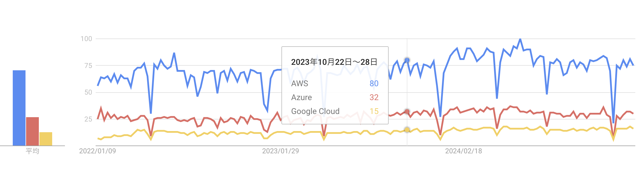Click the Azure row in the tooltip
644x173 pixels.
pyautogui.click(x=335, y=97)
